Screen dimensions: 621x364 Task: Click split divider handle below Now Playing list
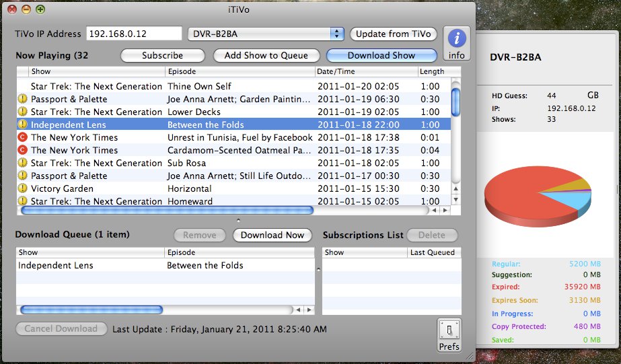[x=238, y=220]
